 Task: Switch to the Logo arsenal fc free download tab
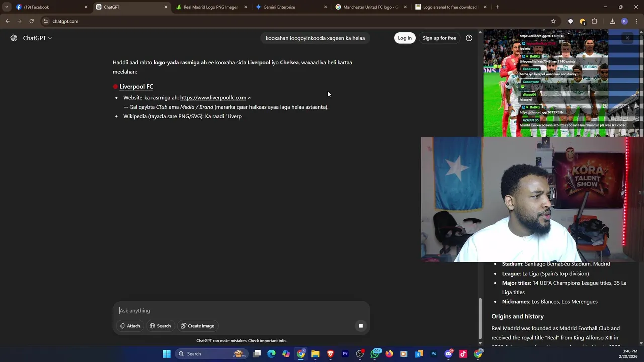coord(450,7)
